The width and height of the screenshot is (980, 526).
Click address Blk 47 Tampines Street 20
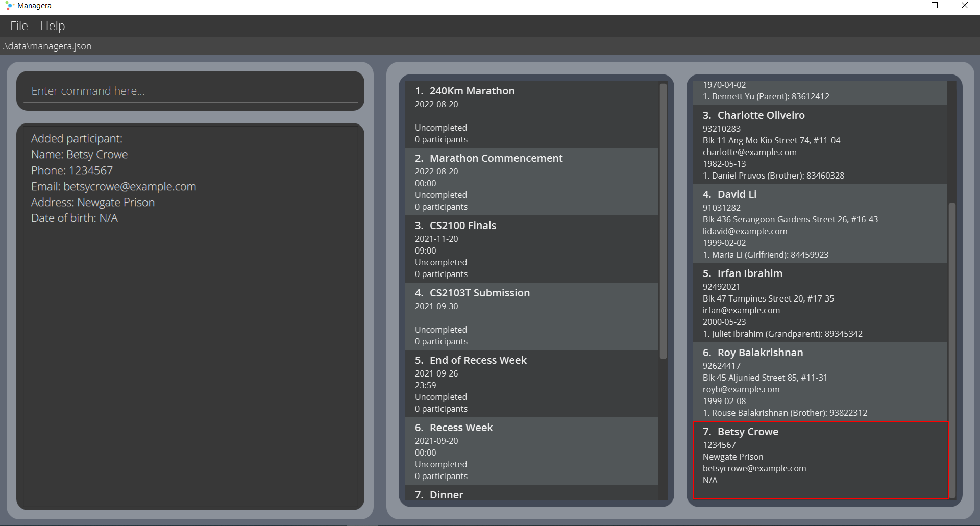(x=768, y=298)
